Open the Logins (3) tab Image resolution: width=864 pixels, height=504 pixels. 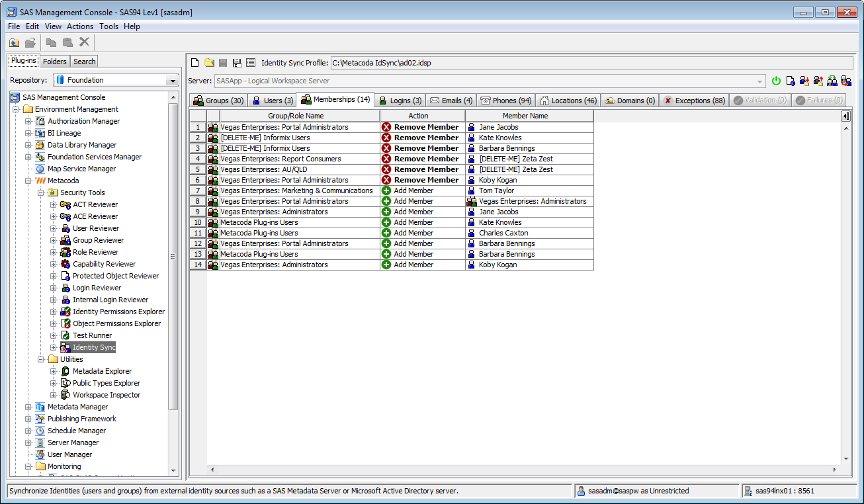coord(400,101)
